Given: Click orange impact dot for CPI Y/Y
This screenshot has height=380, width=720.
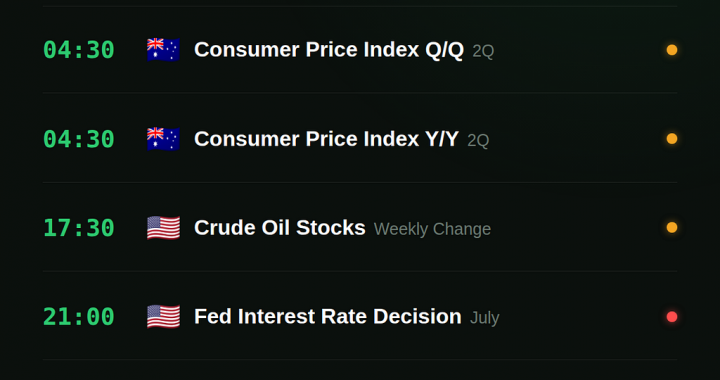Looking at the screenshot, I should coord(672,139).
